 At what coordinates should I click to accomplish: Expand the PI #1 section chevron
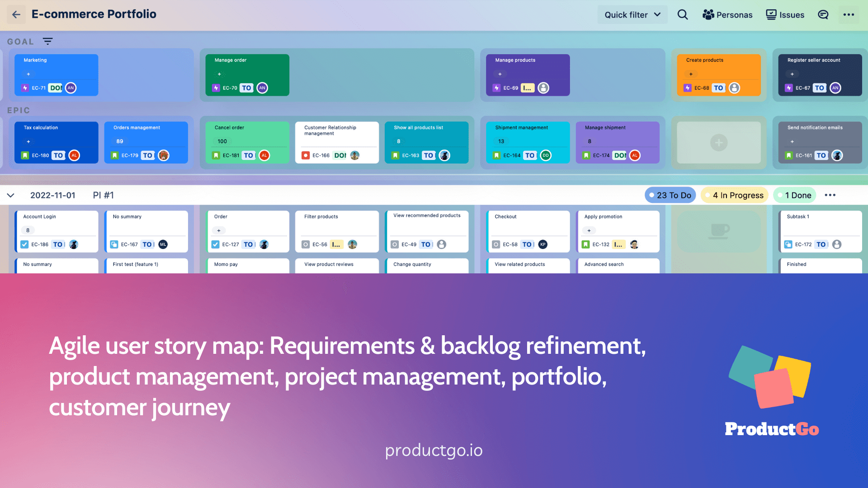pos(11,195)
